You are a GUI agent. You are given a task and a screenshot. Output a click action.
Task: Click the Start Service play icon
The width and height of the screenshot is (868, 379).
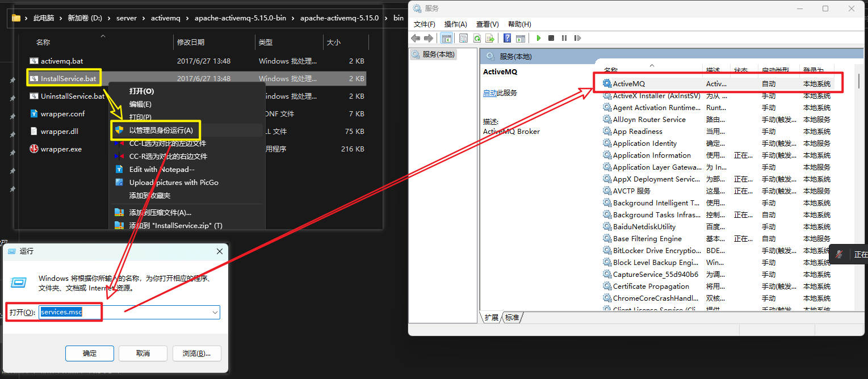click(x=538, y=38)
